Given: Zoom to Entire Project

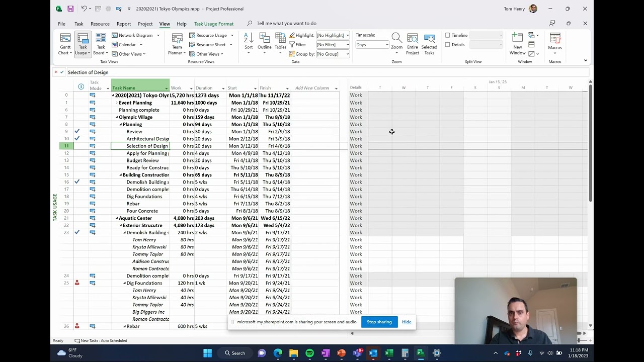Looking at the screenshot, I should point(413,44).
